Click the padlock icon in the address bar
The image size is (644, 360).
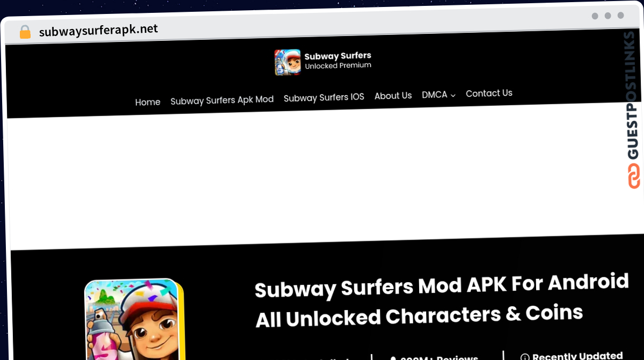coord(25,32)
